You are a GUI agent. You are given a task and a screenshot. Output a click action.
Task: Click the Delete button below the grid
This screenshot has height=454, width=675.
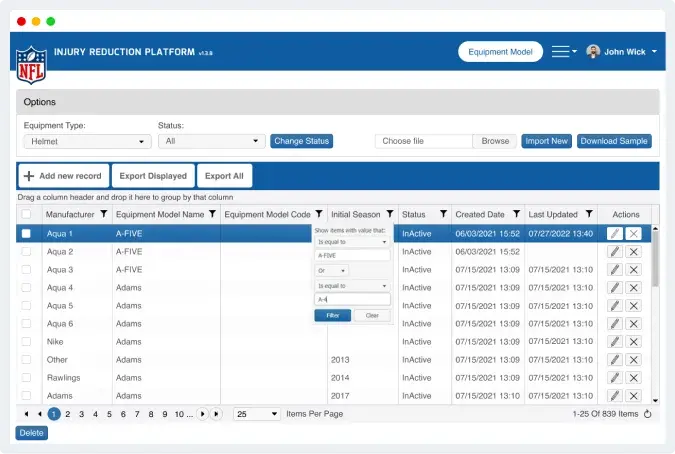[x=31, y=433]
